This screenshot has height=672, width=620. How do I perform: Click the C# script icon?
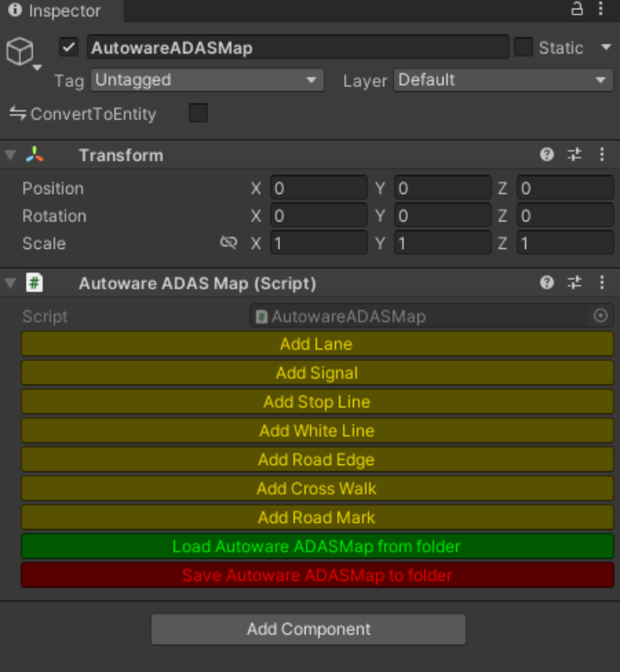pyautogui.click(x=34, y=283)
